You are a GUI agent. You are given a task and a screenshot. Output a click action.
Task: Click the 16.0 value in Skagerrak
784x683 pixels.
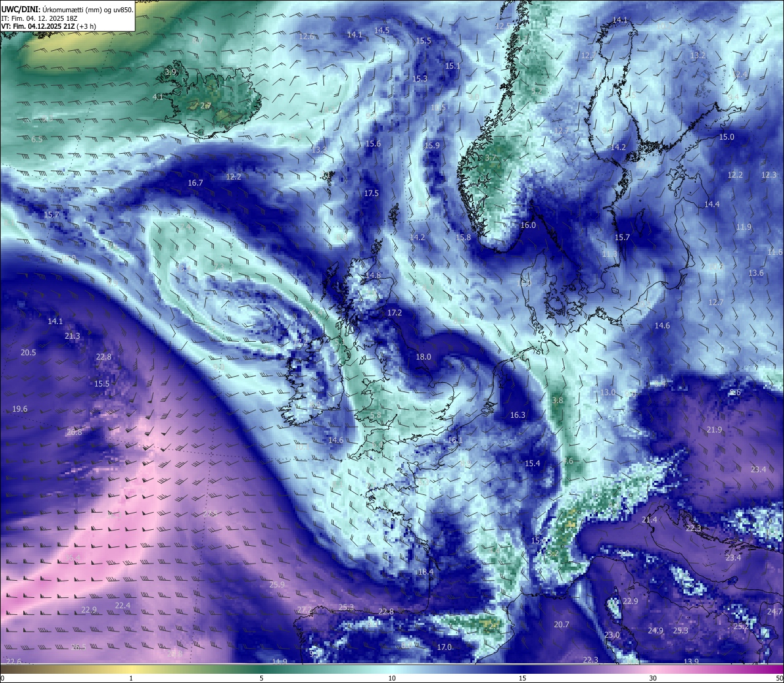click(528, 225)
